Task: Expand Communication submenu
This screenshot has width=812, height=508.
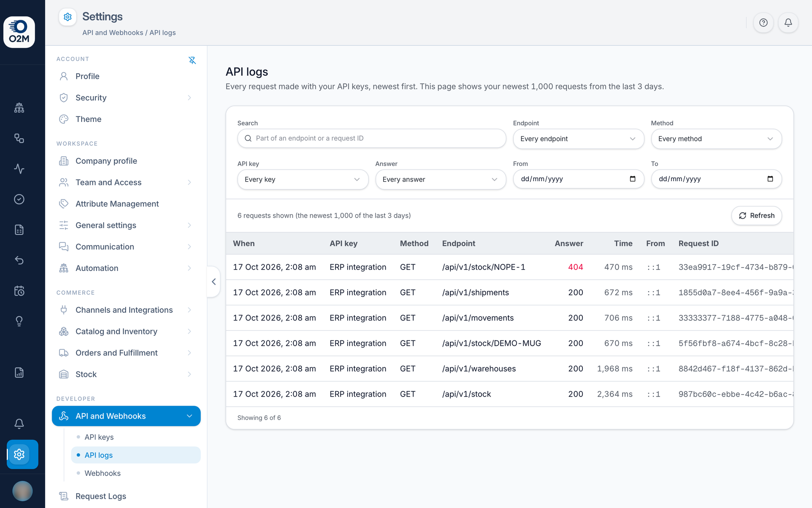Action: point(189,247)
